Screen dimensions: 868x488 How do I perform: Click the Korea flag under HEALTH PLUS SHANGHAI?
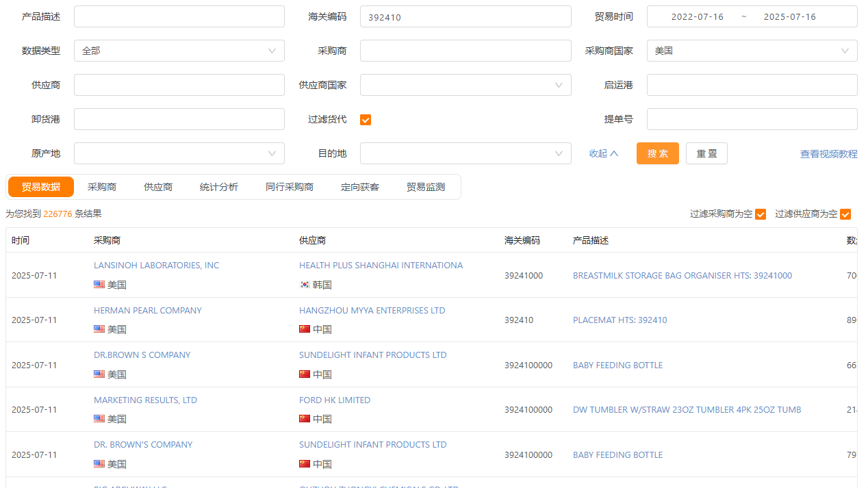(x=305, y=285)
